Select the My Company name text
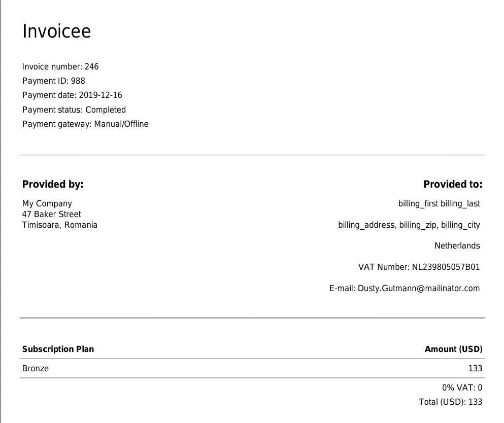The image size is (504, 423). (47, 203)
